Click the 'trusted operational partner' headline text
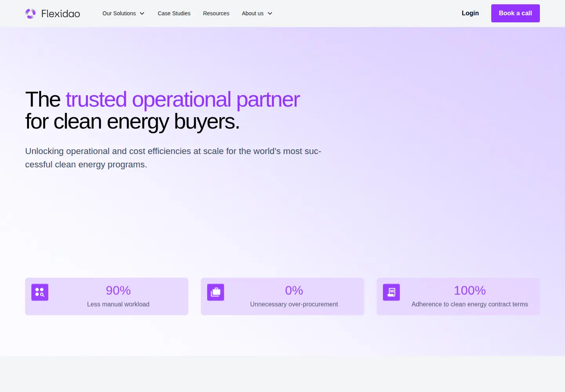 point(183,100)
